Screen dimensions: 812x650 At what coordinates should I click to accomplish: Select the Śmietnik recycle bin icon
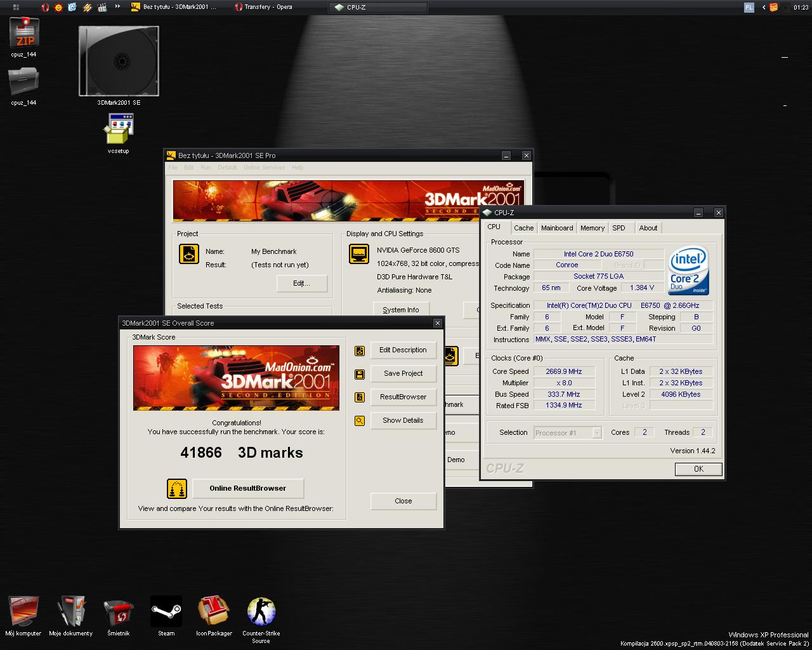(x=119, y=616)
